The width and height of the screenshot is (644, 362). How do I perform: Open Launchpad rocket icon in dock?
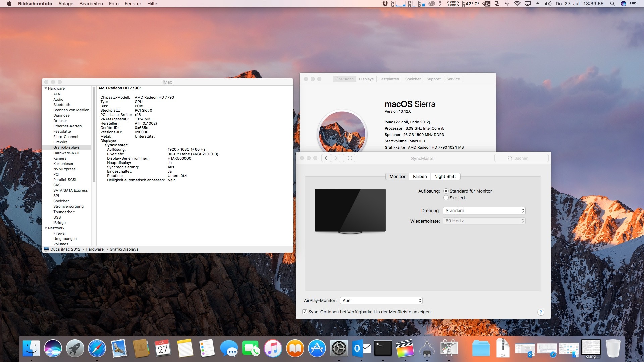(75, 348)
